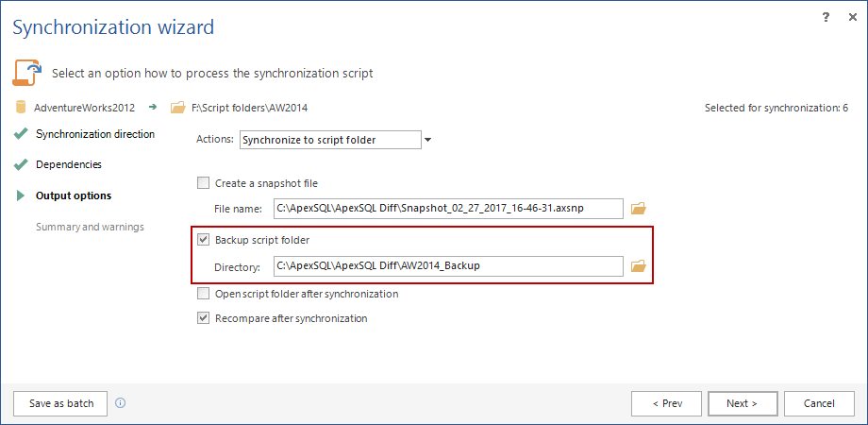This screenshot has width=868, height=425.
Task: Disable Recompare after synchronization checkbox
Action: click(203, 318)
